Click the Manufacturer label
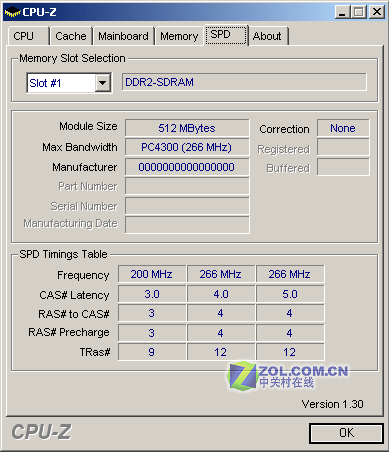The height and width of the screenshot is (452, 389). tap(85, 167)
